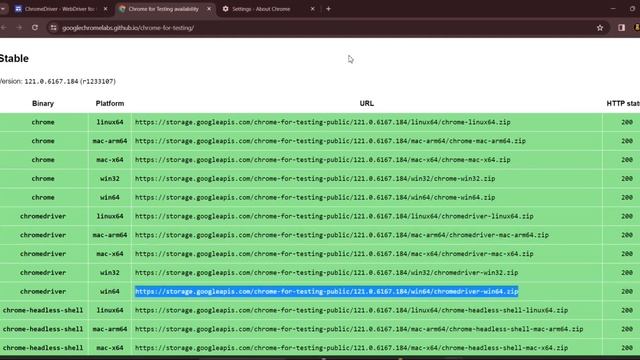Image resolution: width=640 pixels, height=360 pixels.
Task: Reload the page with the refresh icon
Action: 35,27
